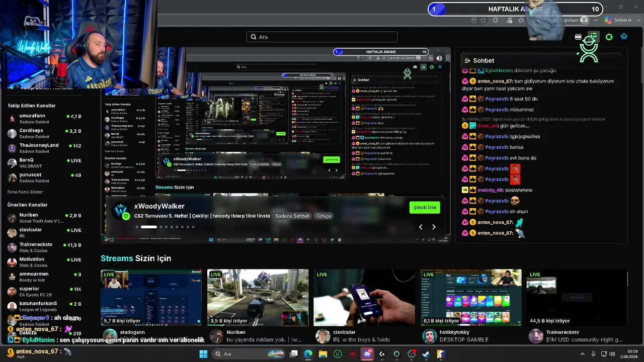Expand Daha Fazla Göster in sidebar

coord(25,192)
